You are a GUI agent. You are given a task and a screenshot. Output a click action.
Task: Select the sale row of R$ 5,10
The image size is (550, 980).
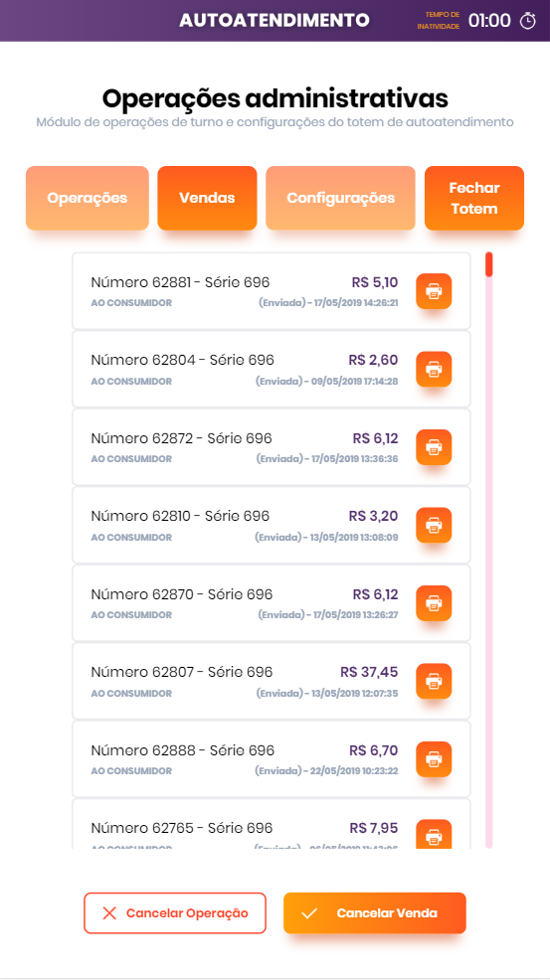coord(272,291)
